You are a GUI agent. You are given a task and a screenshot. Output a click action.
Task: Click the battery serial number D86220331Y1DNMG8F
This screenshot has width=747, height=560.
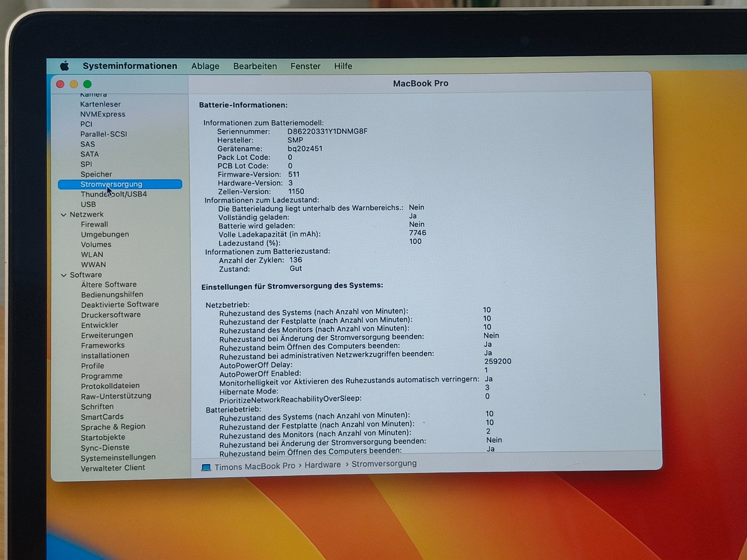[327, 131]
